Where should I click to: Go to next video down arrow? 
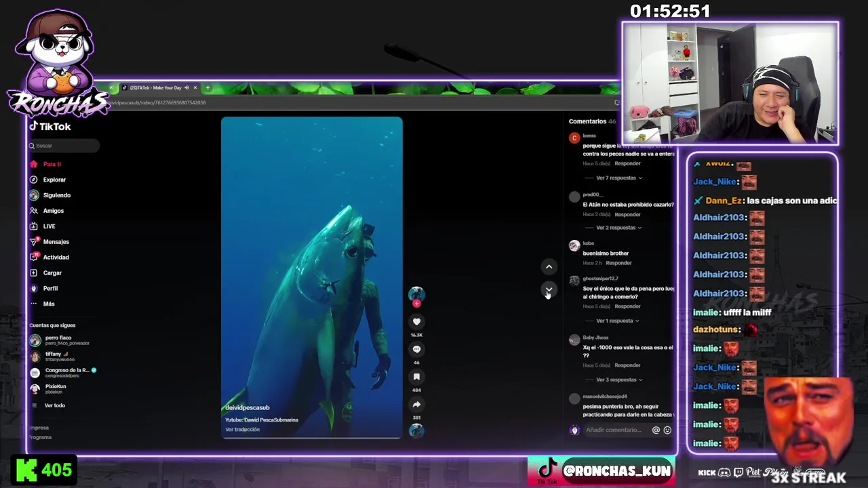tap(549, 290)
